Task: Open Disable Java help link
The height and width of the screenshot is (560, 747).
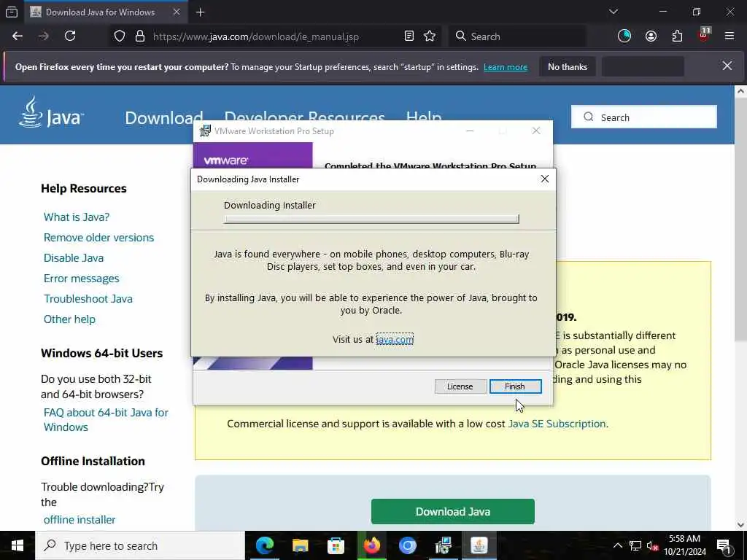Action: coord(74,258)
